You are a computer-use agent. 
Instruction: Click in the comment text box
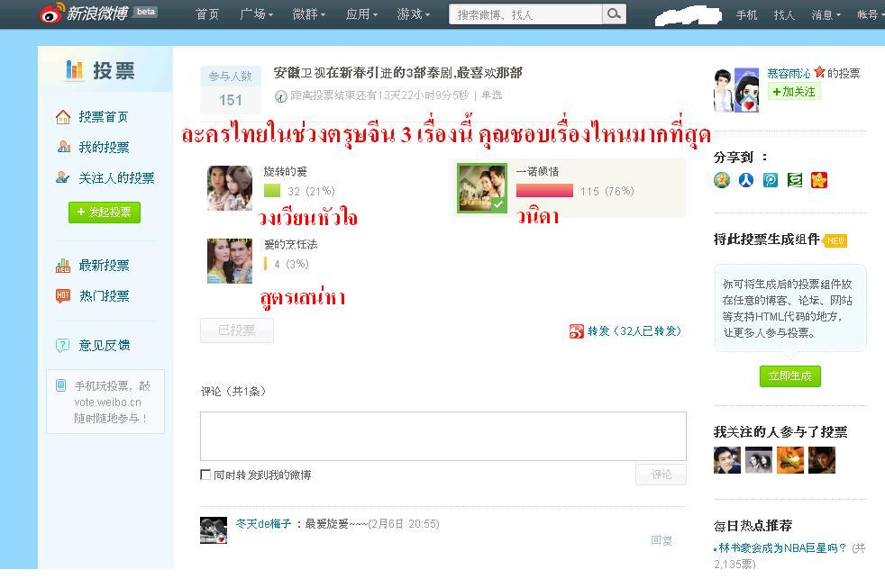pyautogui.click(x=443, y=436)
